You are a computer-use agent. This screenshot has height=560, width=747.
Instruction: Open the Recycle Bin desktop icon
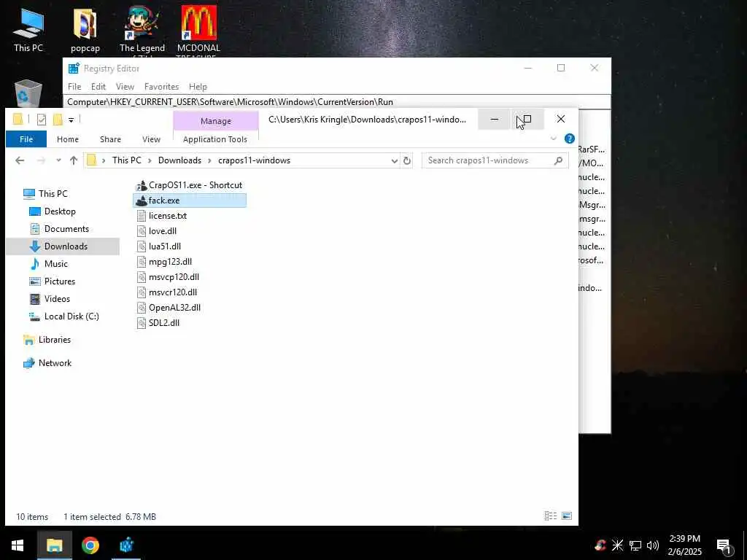[28, 93]
